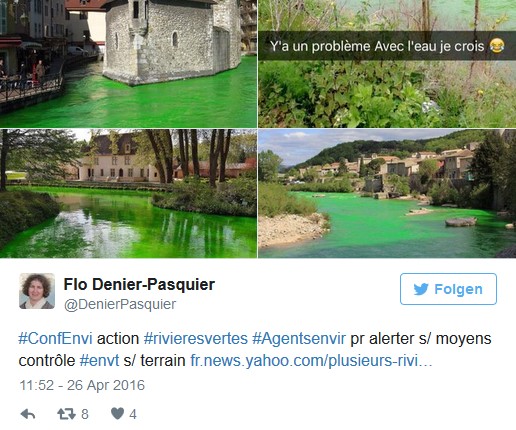Image resolution: width=516 pixels, height=430 pixels.
Task: View the photo captioned Y'a un problème
Action: [x=387, y=64]
